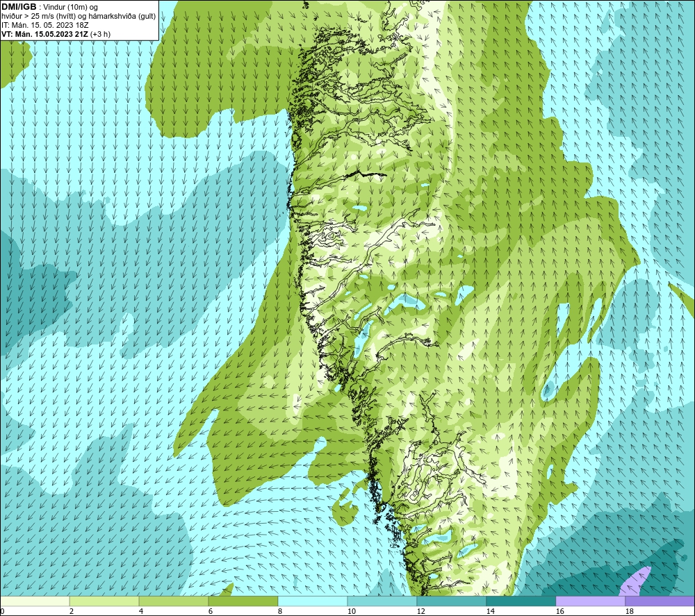Click the pale yellow 0–2 m/s legend swatch
This screenshot has width=695, height=616.
coord(35,601)
